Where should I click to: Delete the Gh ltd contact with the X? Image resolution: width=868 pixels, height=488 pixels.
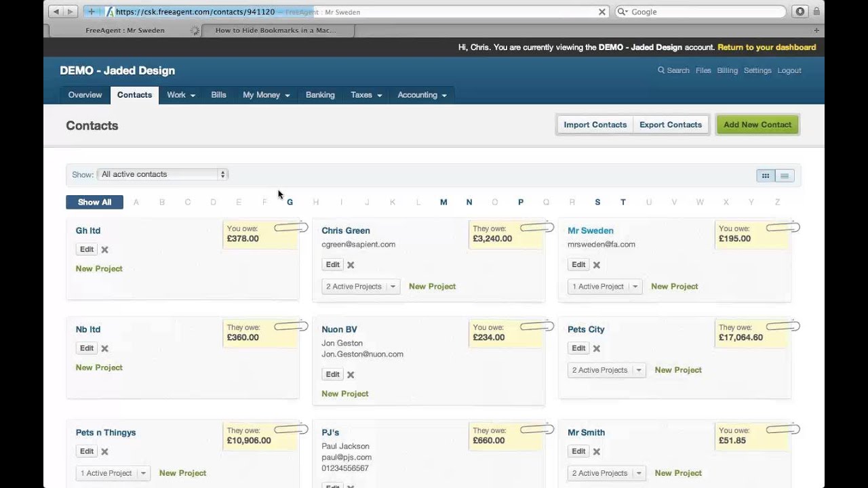point(104,249)
